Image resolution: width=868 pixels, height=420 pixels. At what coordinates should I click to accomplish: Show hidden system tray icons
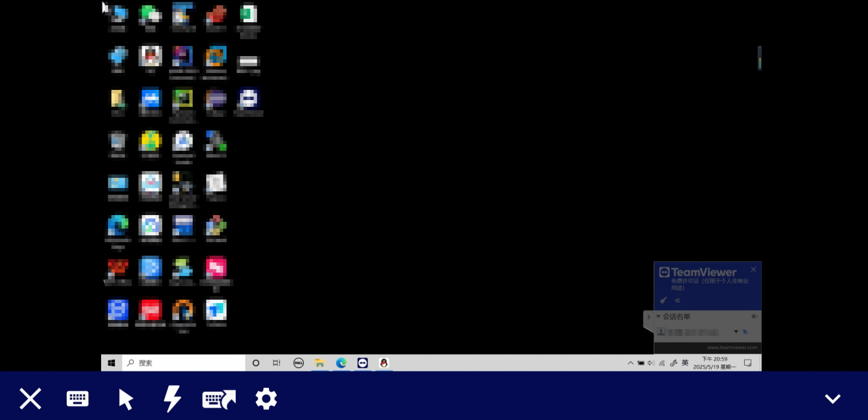click(x=630, y=363)
